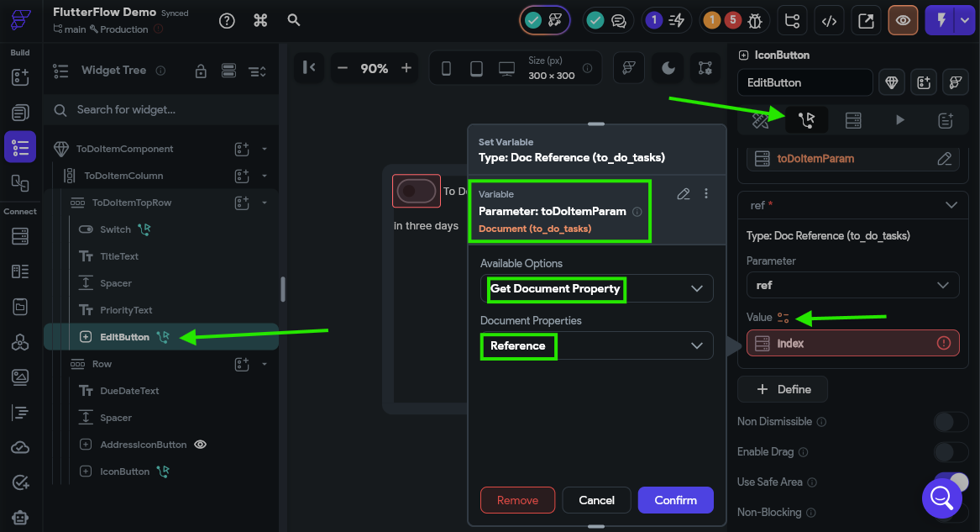Zoom out canvas minus button

tap(342, 67)
